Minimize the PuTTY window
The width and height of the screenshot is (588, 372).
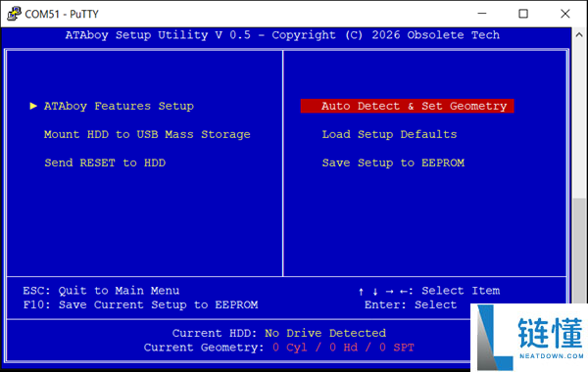click(482, 14)
